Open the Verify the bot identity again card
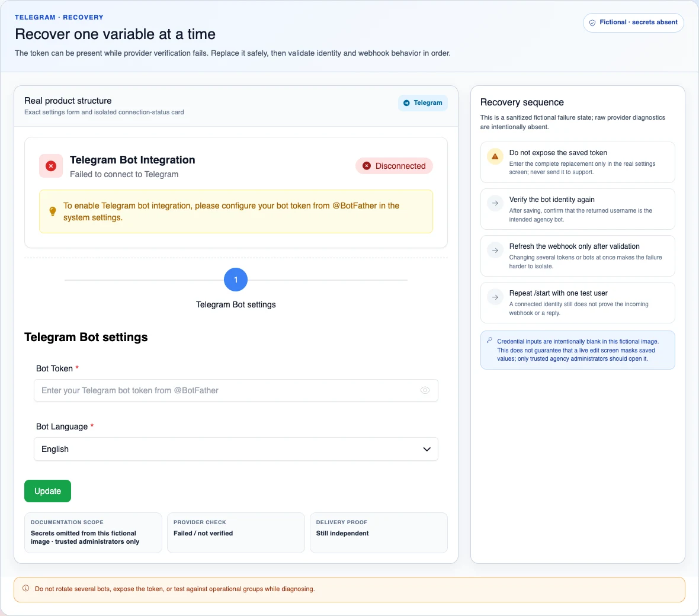Screen dimensions: 699x616 (578, 209)
